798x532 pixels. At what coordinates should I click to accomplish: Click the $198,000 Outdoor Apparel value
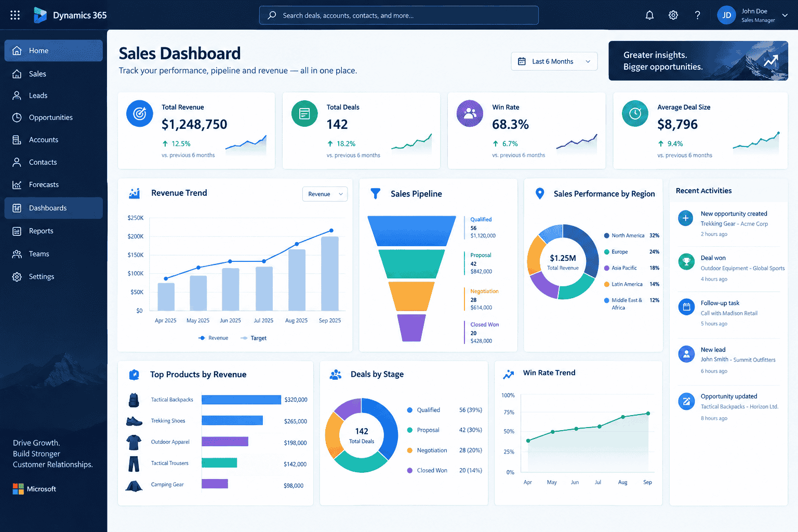(x=295, y=443)
